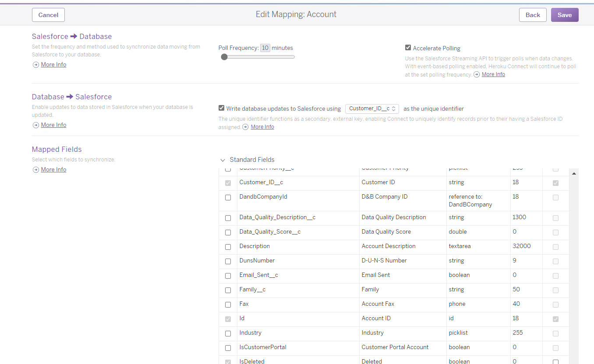
Task: Open the Customer_ID__c unique identifier dropdown
Action: [x=372, y=108]
